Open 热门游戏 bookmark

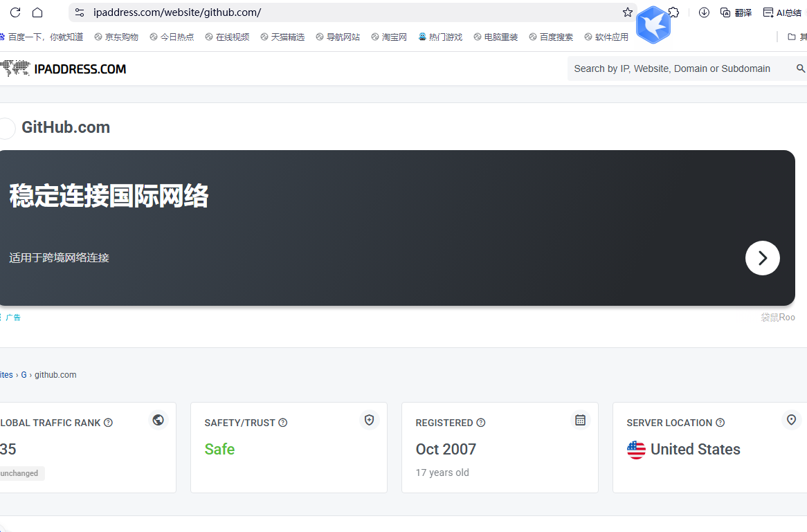click(441, 37)
